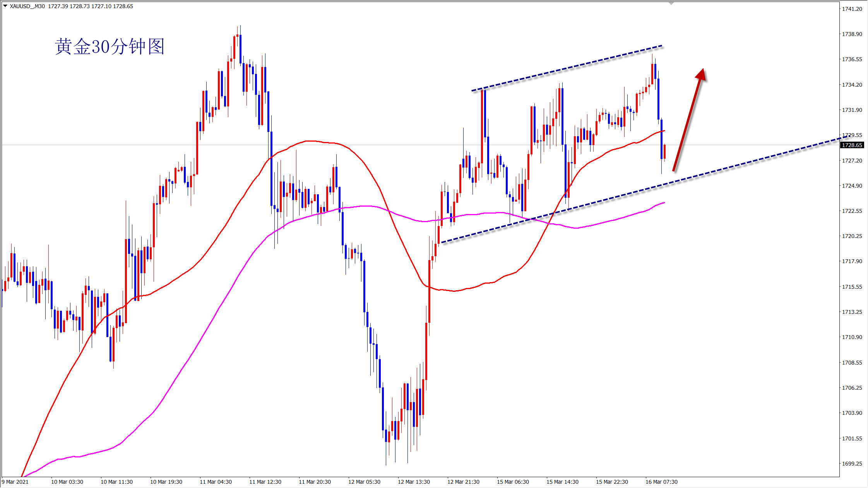Screen dimensions: 868x488
Task: Click the red upward arrow head
Action: click(x=702, y=75)
